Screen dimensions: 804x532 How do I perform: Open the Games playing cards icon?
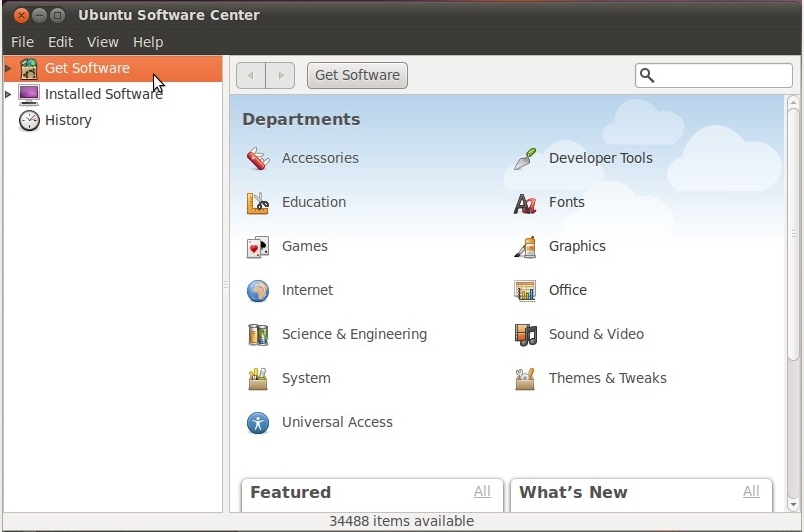tap(258, 247)
